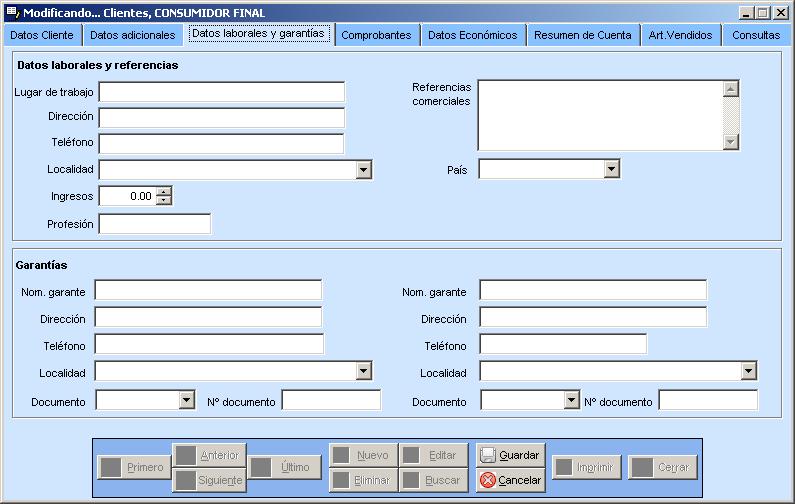Focus the Profesión text field

point(155,224)
